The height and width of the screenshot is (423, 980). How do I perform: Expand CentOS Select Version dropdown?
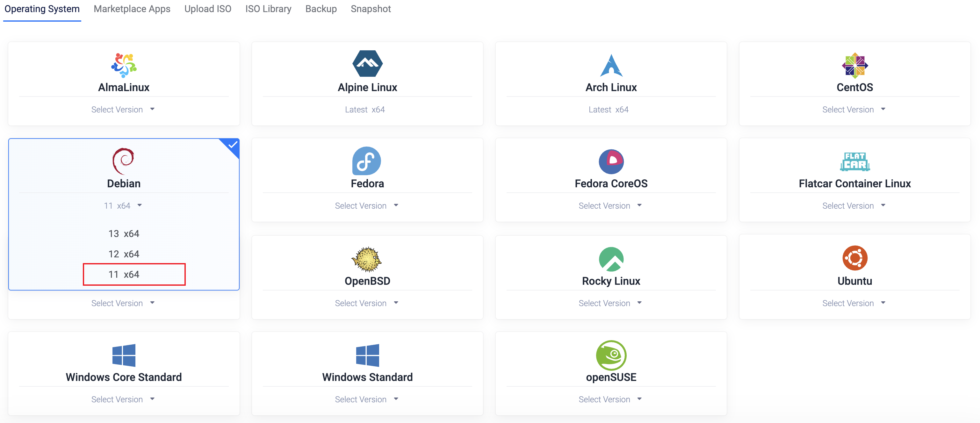[854, 110]
